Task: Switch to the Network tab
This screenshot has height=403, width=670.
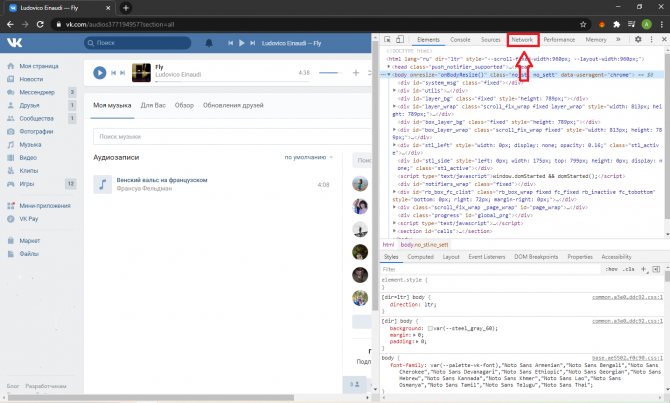Action: (x=522, y=39)
